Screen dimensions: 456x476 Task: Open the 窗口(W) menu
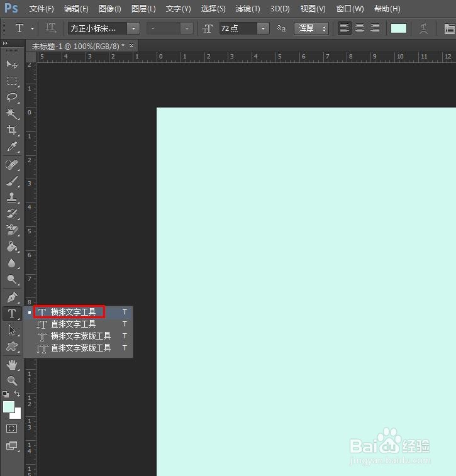(350, 9)
